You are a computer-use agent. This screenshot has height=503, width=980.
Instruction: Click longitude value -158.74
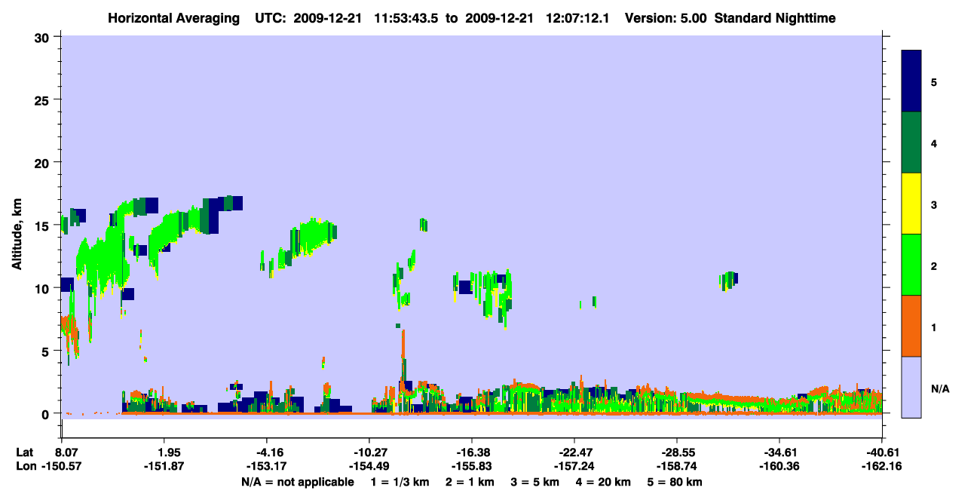click(x=677, y=467)
